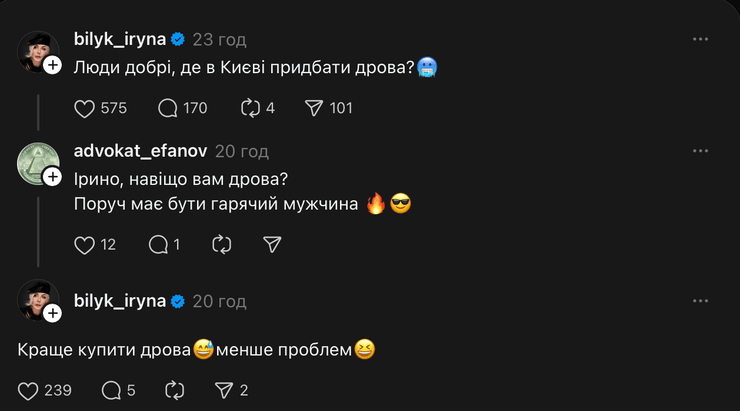Follow advokat_efanov via avatar plus badge
This screenshot has width=740, height=411.
tap(54, 176)
